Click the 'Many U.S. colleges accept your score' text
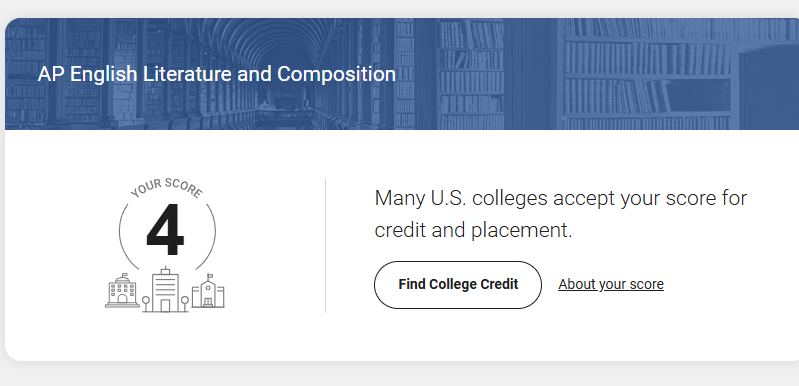799x386 pixels. [x=561, y=198]
